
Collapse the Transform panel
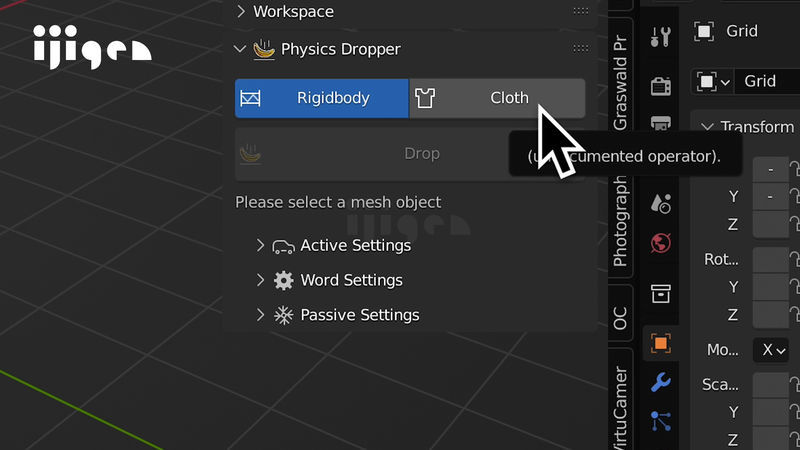(707, 127)
